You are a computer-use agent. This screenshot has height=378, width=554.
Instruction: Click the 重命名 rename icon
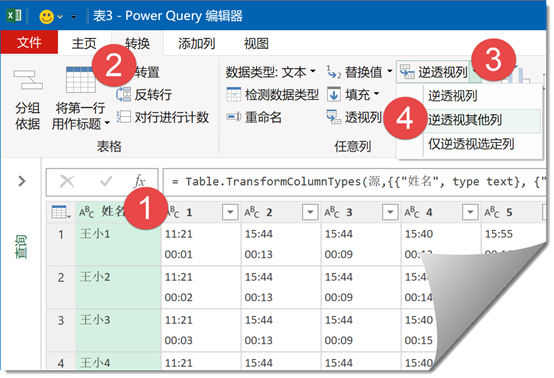[234, 117]
